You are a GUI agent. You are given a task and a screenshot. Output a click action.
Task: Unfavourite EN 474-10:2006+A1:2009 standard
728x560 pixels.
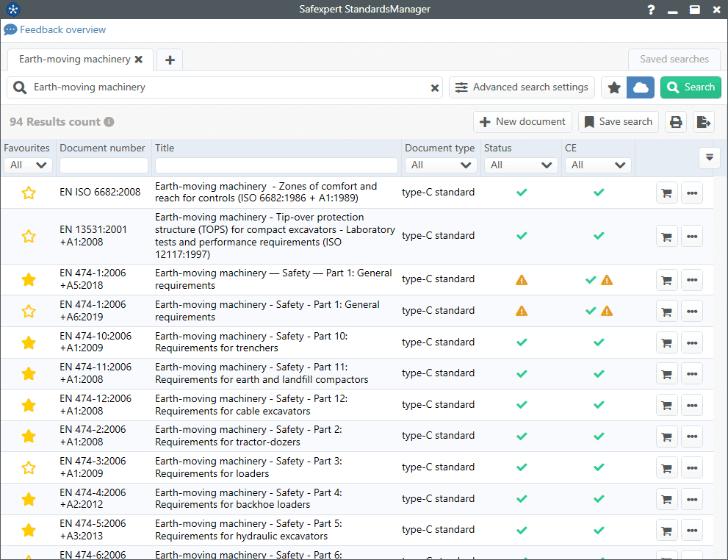pyautogui.click(x=29, y=342)
